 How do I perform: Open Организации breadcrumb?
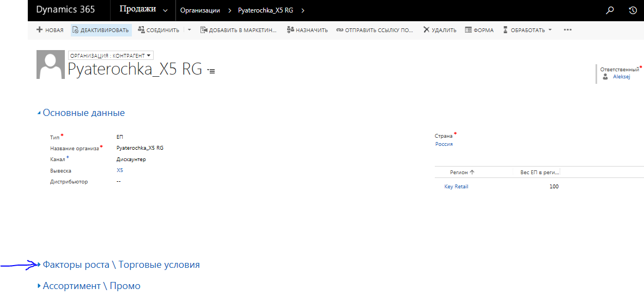tap(200, 11)
